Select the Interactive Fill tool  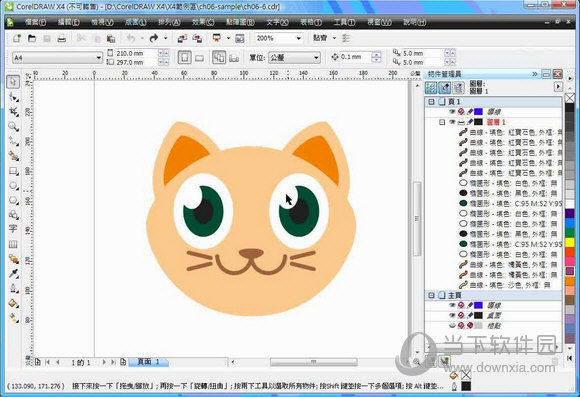coord(13,318)
